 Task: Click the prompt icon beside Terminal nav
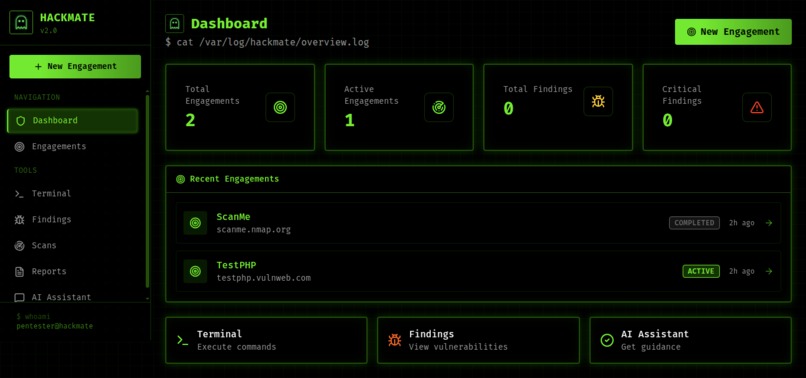coord(19,194)
